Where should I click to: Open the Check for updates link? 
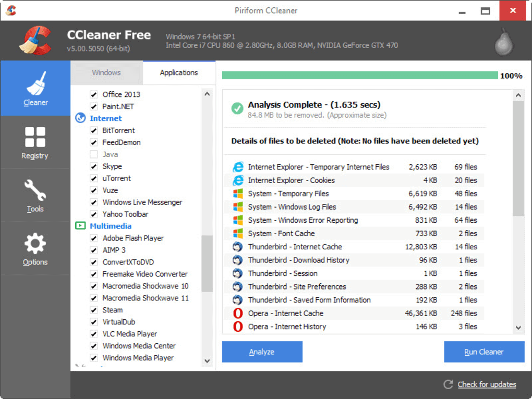(487, 384)
